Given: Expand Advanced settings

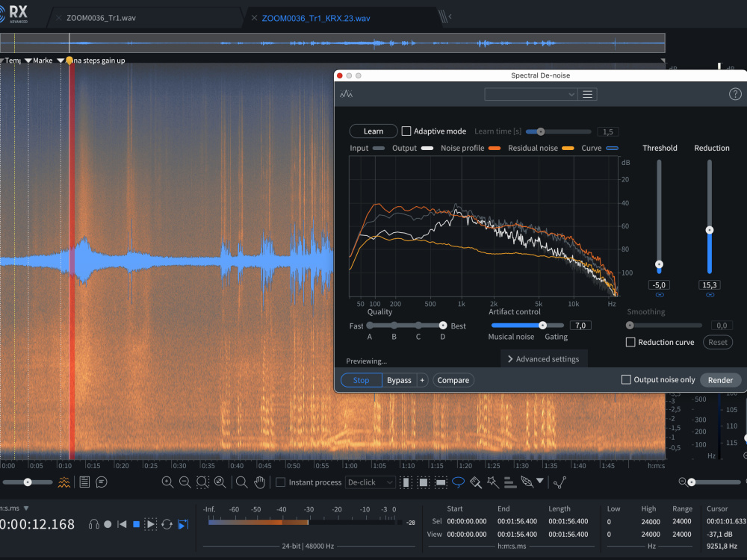Looking at the screenshot, I should click(544, 359).
